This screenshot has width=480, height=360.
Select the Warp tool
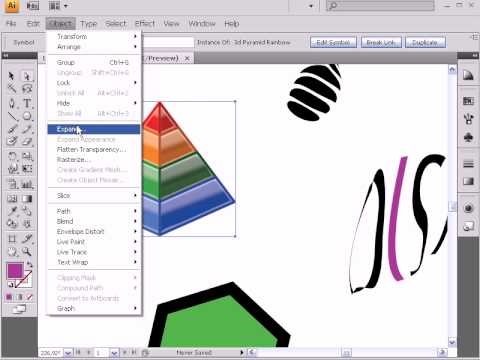12,169
